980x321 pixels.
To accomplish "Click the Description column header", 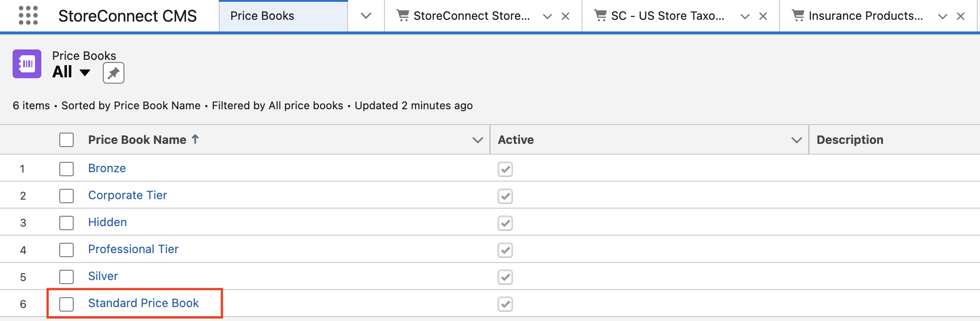I will [x=850, y=140].
